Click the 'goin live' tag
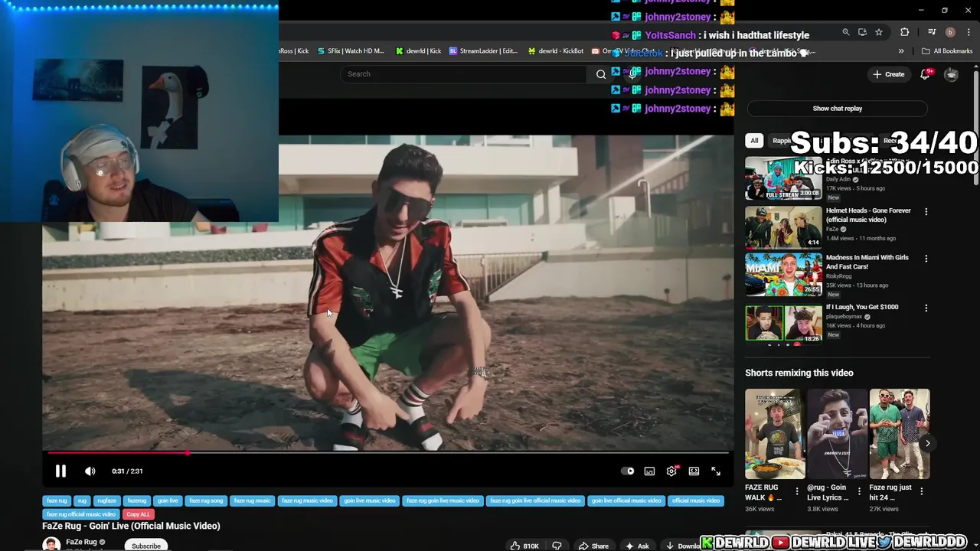The image size is (980, 551). point(168,500)
